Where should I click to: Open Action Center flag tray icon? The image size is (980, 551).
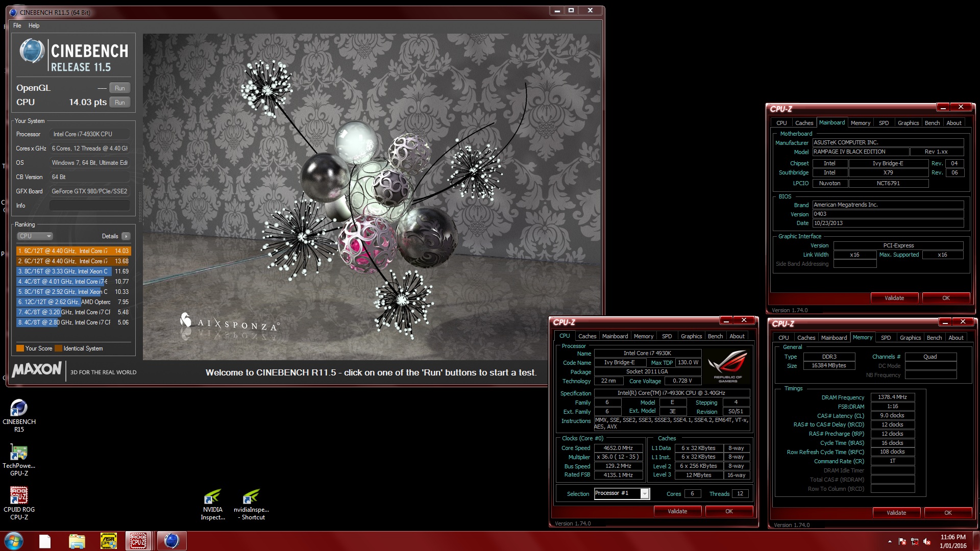[x=902, y=541]
